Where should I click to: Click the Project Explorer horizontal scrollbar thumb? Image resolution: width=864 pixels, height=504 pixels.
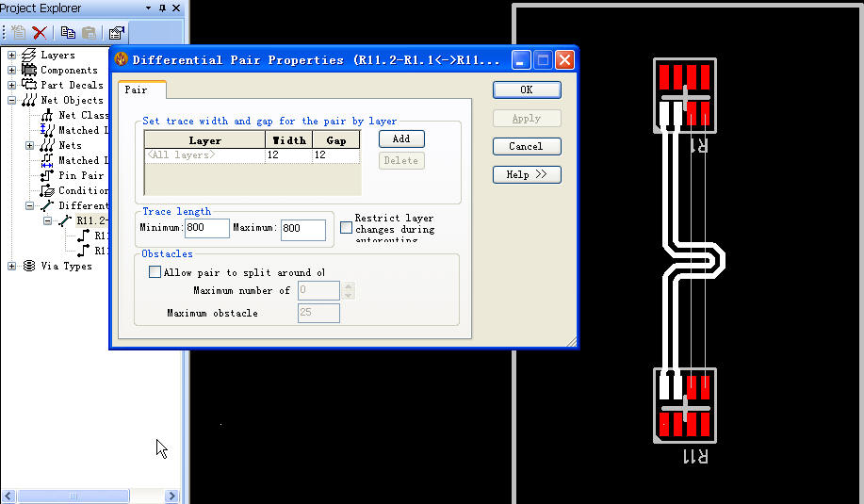73,496
